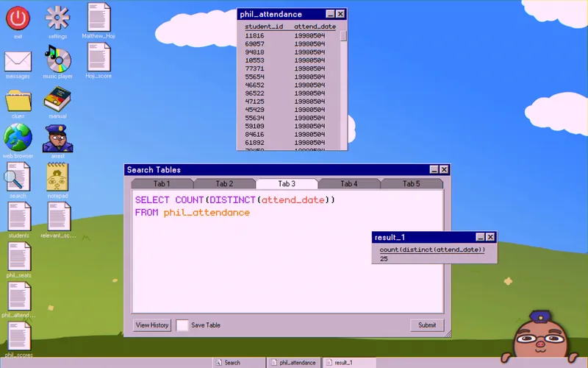This screenshot has width=588, height=368.
Task: Open the phil_scores document icon
Action: (19, 336)
